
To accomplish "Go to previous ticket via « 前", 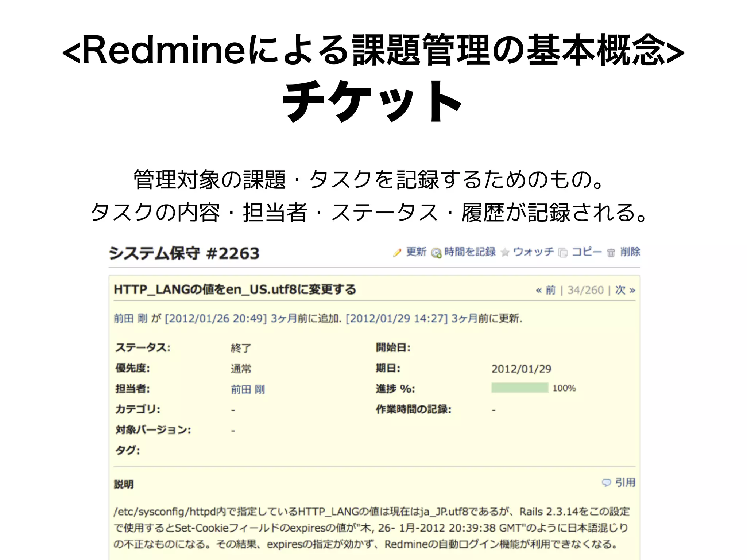I will [546, 290].
